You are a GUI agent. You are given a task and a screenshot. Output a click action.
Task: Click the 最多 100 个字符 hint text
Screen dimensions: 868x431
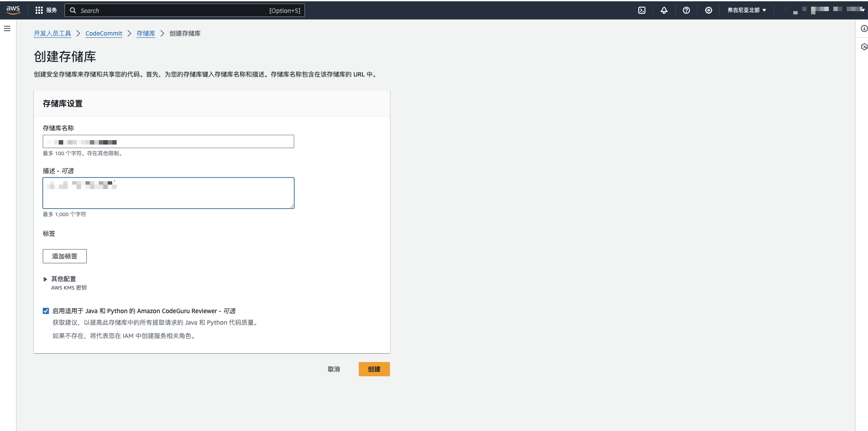click(83, 153)
